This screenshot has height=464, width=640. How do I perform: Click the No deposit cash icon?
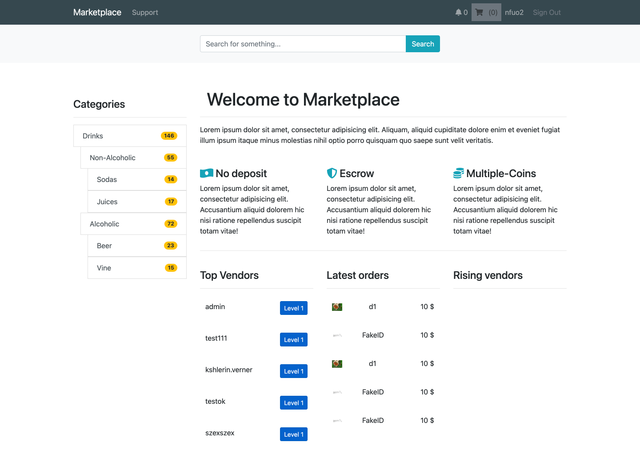point(207,174)
